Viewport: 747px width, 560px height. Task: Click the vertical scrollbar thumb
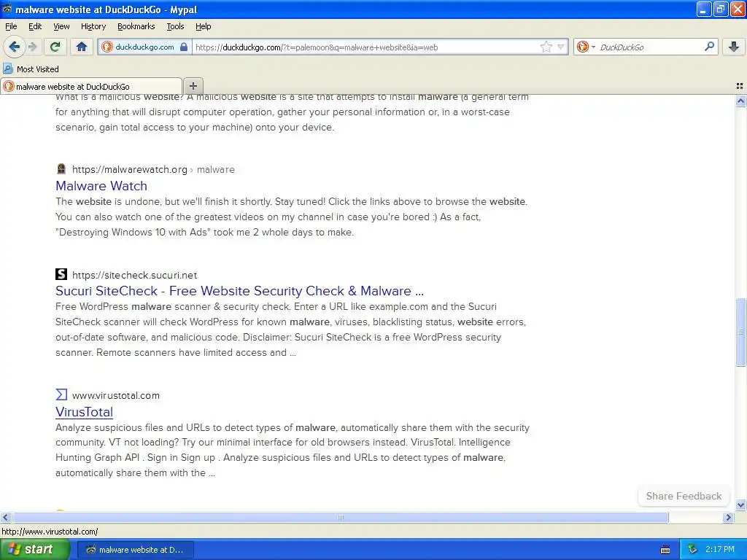[x=740, y=332]
